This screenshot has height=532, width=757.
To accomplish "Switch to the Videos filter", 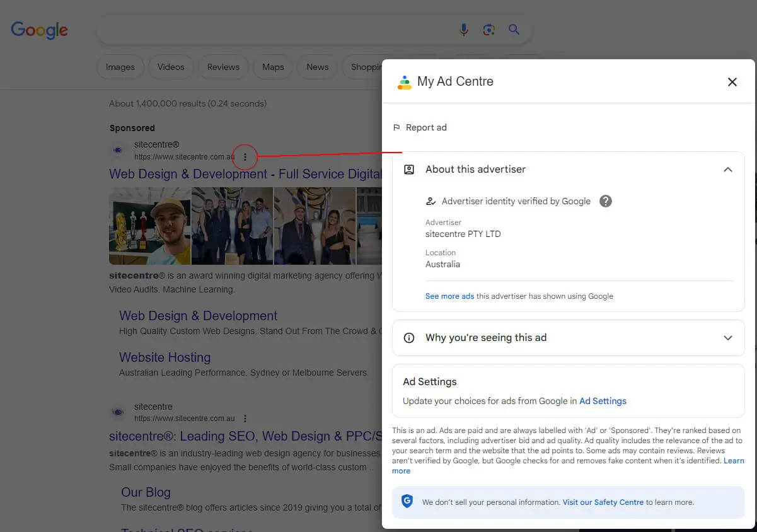I will 171,67.
